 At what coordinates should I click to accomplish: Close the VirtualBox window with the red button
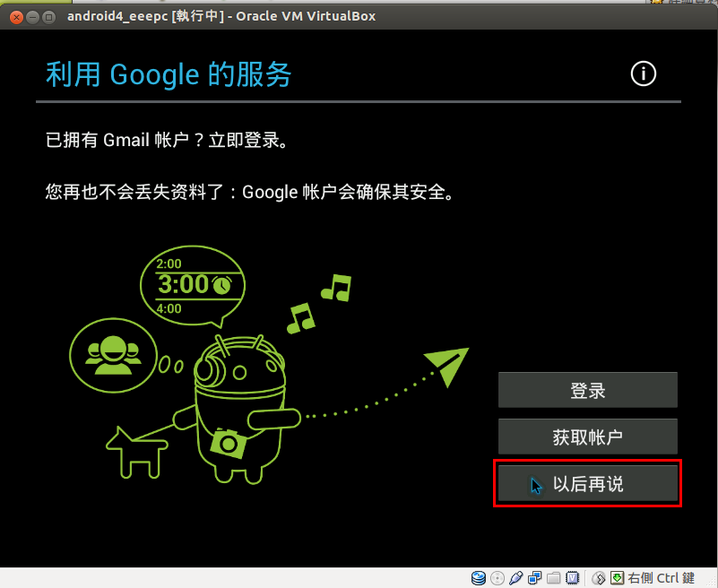16,17
